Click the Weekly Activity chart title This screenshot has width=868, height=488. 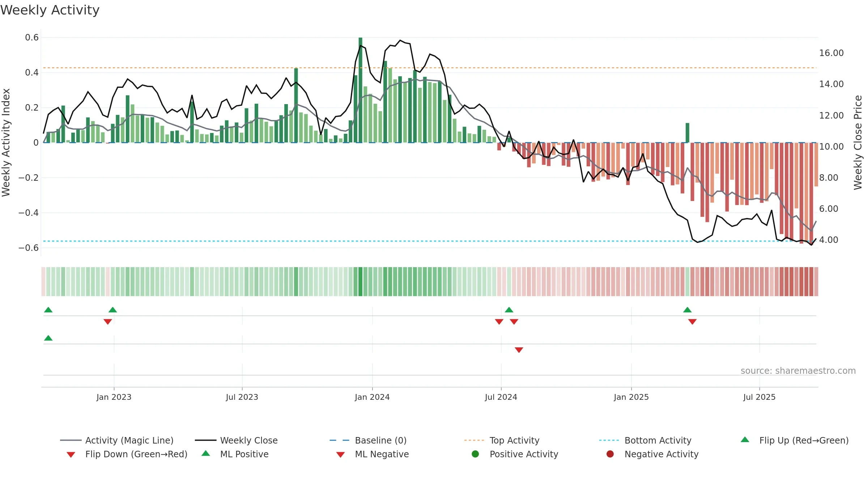50,10
